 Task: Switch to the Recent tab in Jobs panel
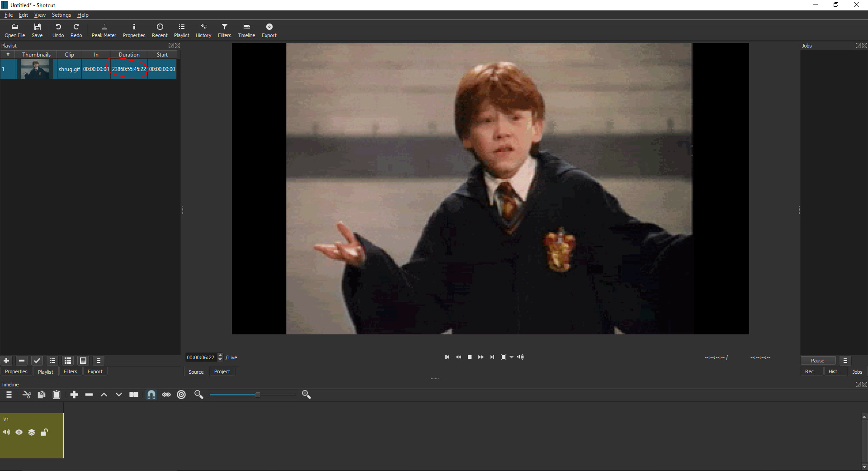click(811, 371)
